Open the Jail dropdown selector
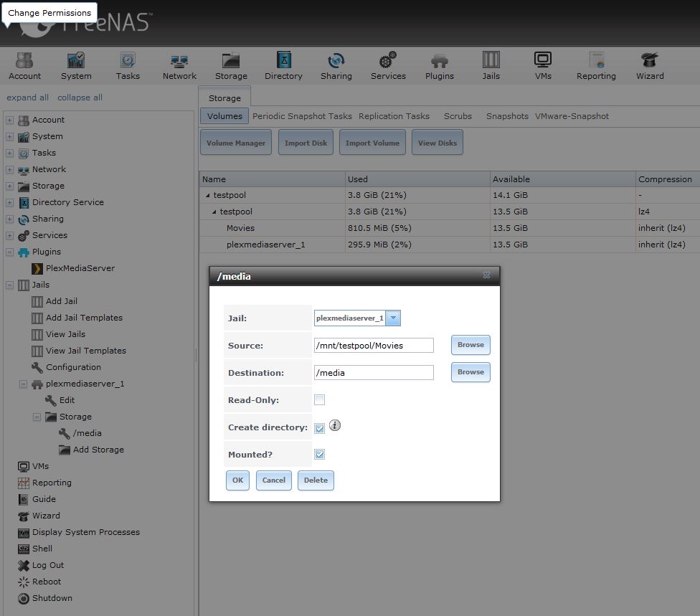 (x=393, y=318)
